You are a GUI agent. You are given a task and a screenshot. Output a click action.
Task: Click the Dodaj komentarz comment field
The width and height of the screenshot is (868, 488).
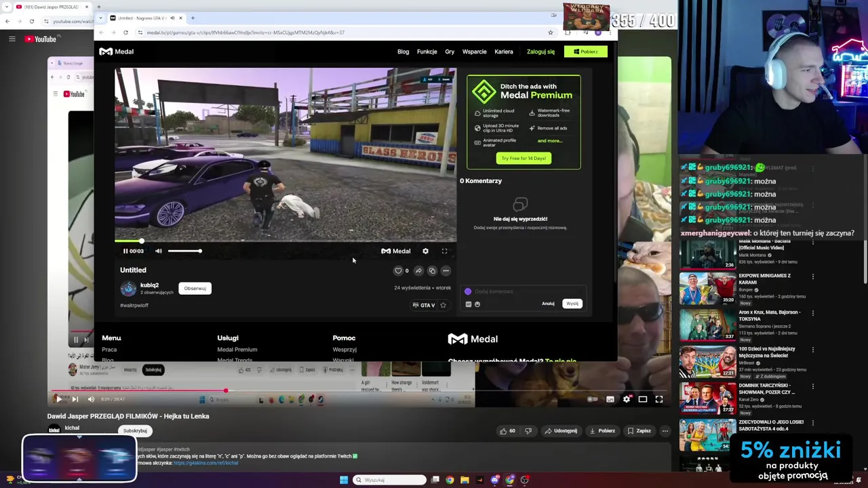point(522,291)
